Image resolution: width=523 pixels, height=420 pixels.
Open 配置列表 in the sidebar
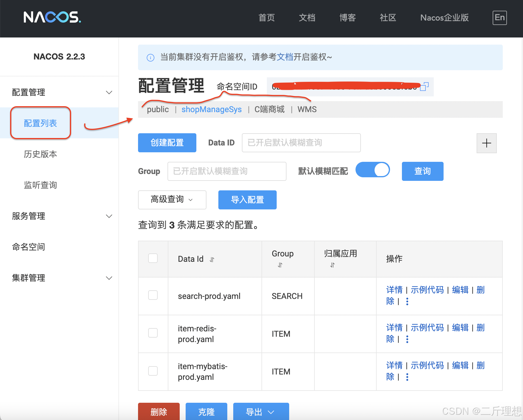click(40, 123)
